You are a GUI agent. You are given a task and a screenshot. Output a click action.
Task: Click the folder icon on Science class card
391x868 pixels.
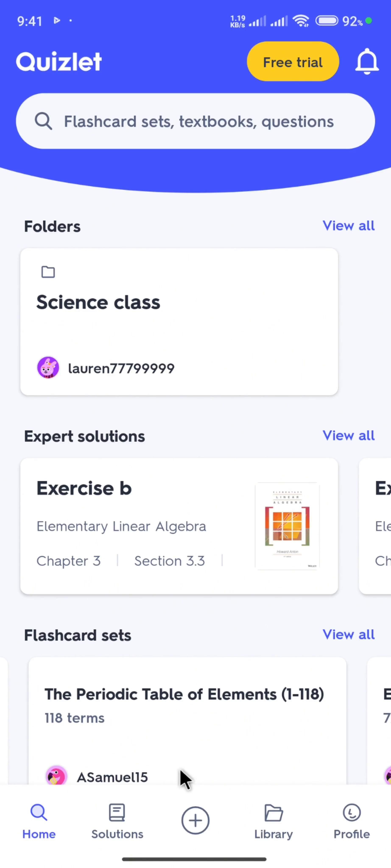[48, 272]
